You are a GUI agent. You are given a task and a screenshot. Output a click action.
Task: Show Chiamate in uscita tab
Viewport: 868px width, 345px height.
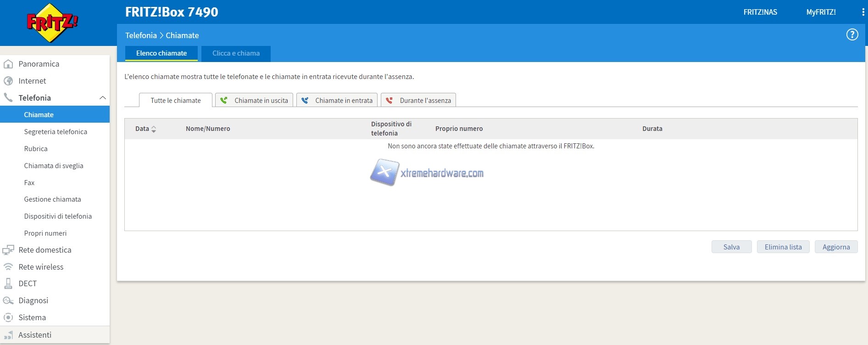(254, 101)
